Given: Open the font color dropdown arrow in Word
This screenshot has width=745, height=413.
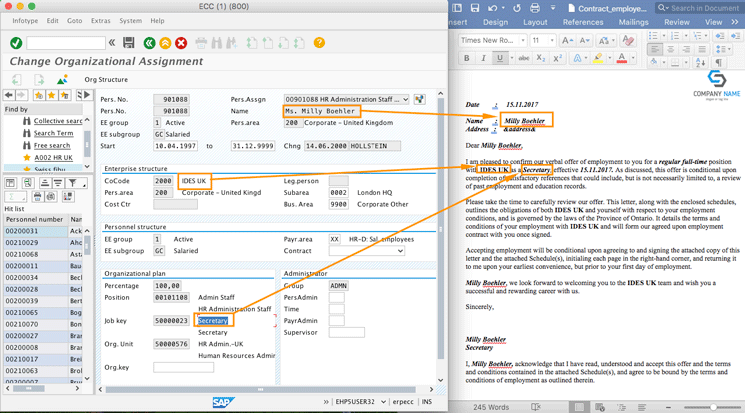Looking at the screenshot, I should click(633, 58).
